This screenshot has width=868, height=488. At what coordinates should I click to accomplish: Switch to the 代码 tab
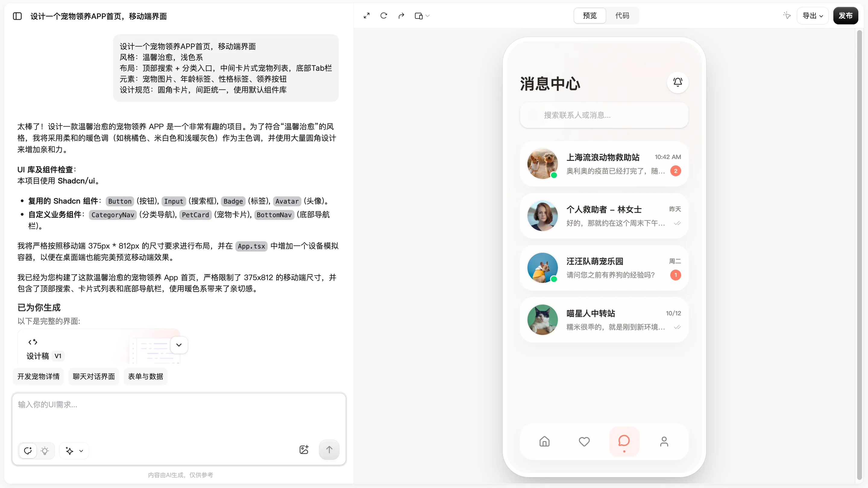coord(622,15)
